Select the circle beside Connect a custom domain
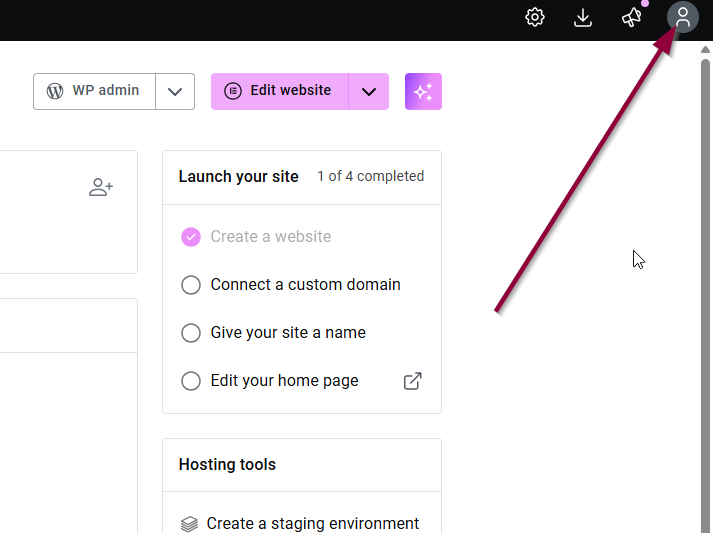The image size is (713, 533). click(x=191, y=285)
